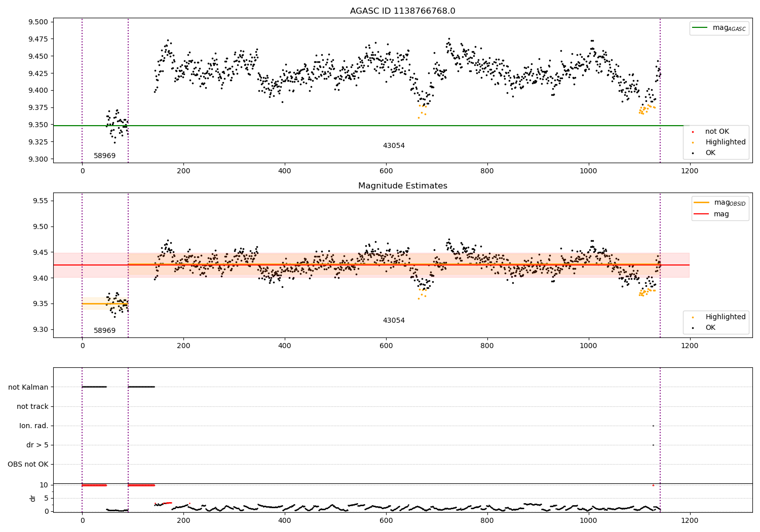This screenshot has height=532, width=760.
Task: Click the red 'not OK' legend marker dot
Action: click(693, 132)
